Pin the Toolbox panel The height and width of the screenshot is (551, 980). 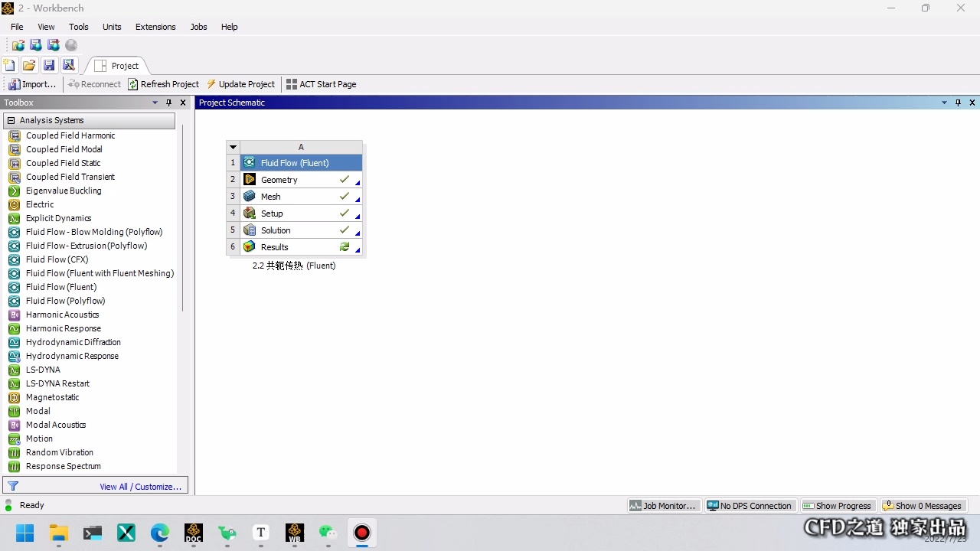click(x=169, y=103)
